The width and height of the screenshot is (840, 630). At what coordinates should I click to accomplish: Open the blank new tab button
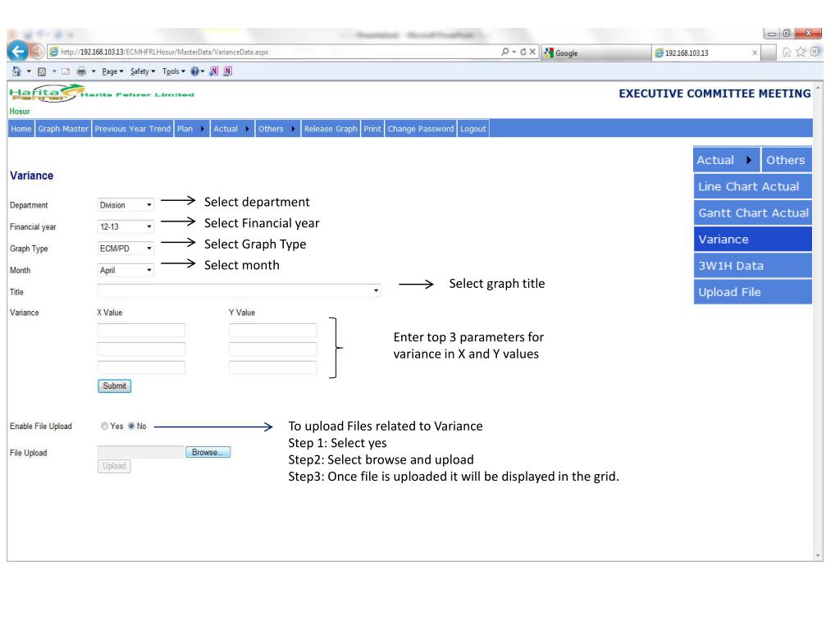(x=768, y=52)
